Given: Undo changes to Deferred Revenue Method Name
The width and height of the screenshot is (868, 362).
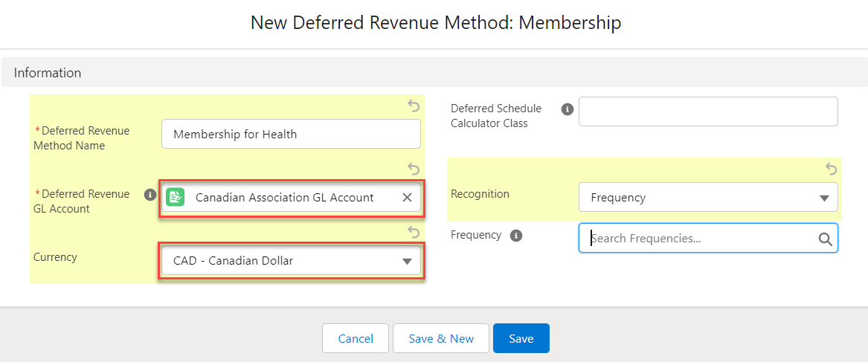Looking at the screenshot, I should (414, 106).
